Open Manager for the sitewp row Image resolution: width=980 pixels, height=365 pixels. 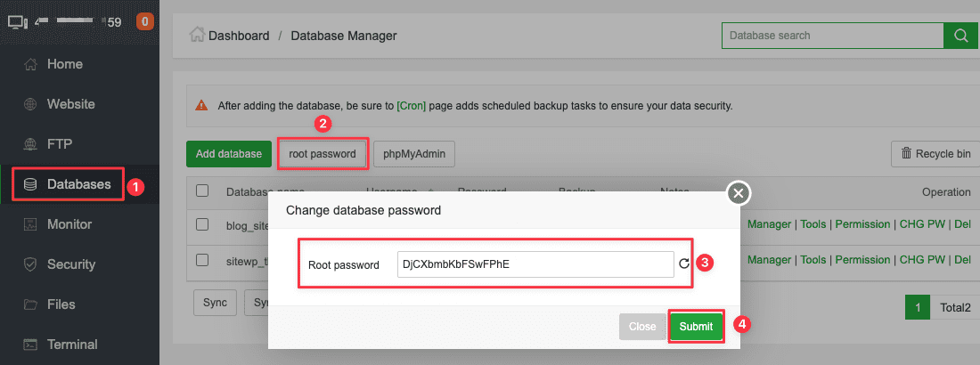[x=770, y=259]
